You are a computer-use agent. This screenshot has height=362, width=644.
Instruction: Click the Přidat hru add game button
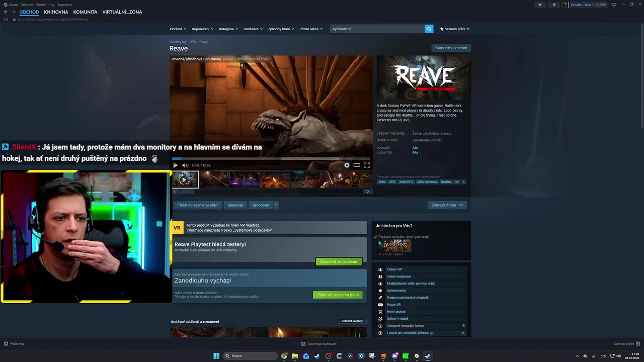[14, 344]
